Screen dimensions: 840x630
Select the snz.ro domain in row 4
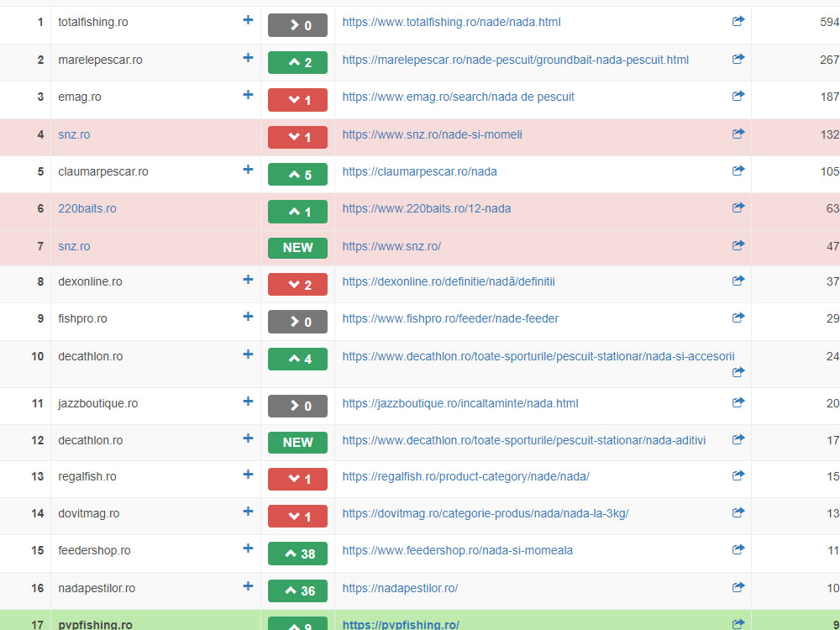tap(74, 134)
